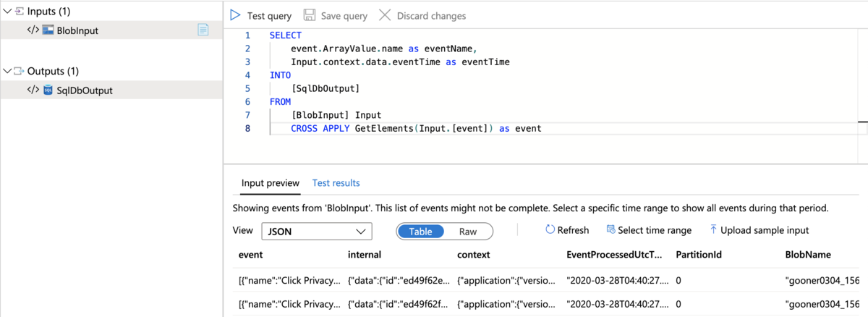Collapse the Inputs (1) section
This screenshot has width=868, height=317.
point(7,11)
